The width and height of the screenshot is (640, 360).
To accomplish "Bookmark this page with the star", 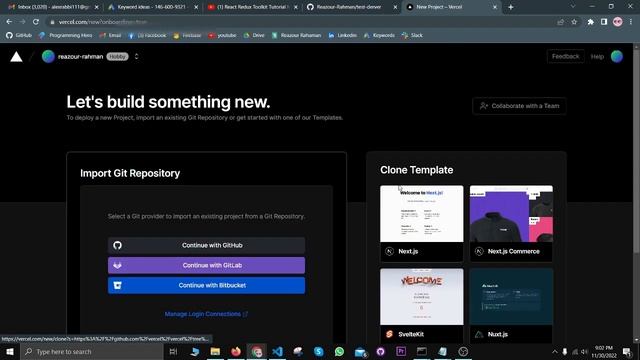I will [574, 22].
